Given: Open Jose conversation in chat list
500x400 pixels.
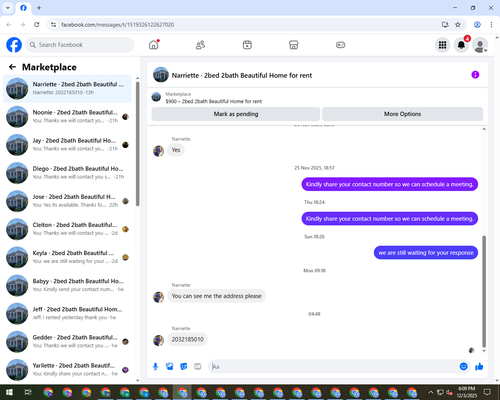Looking at the screenshot, I should (x=67, y=201).
